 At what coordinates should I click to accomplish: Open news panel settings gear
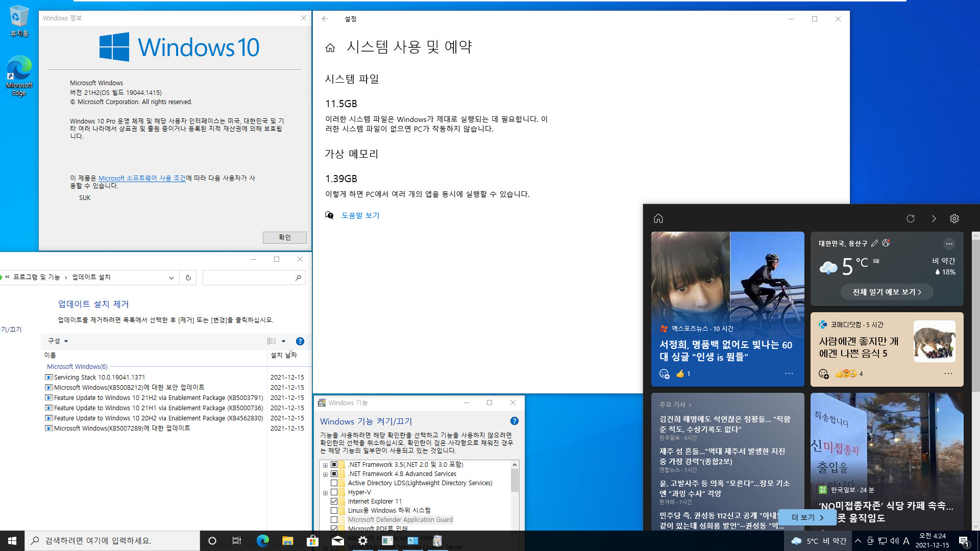point(954,218)
